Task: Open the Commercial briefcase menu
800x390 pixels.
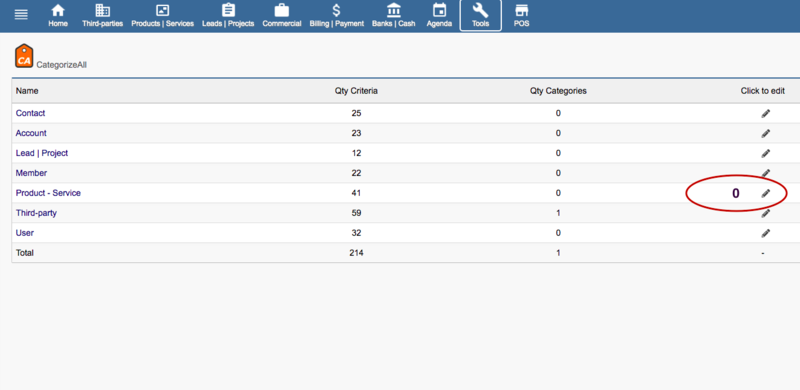Action: click(282, 15)
